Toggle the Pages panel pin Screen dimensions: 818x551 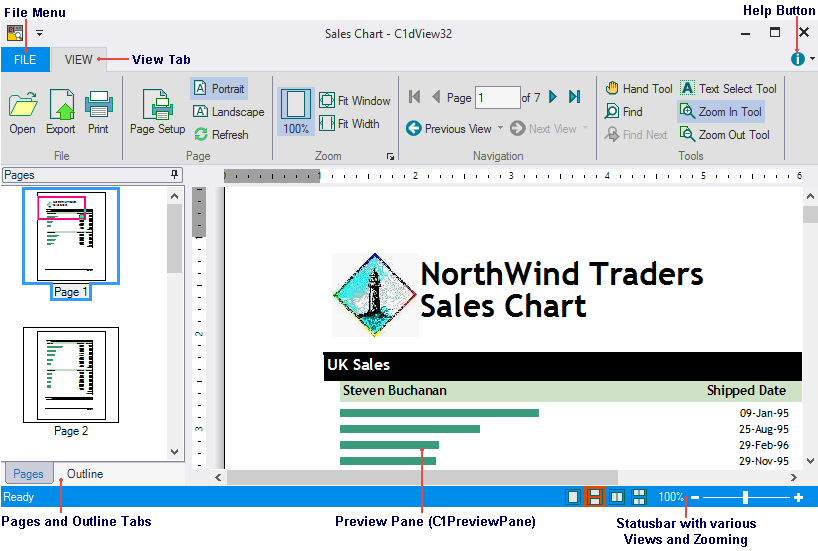174,175
